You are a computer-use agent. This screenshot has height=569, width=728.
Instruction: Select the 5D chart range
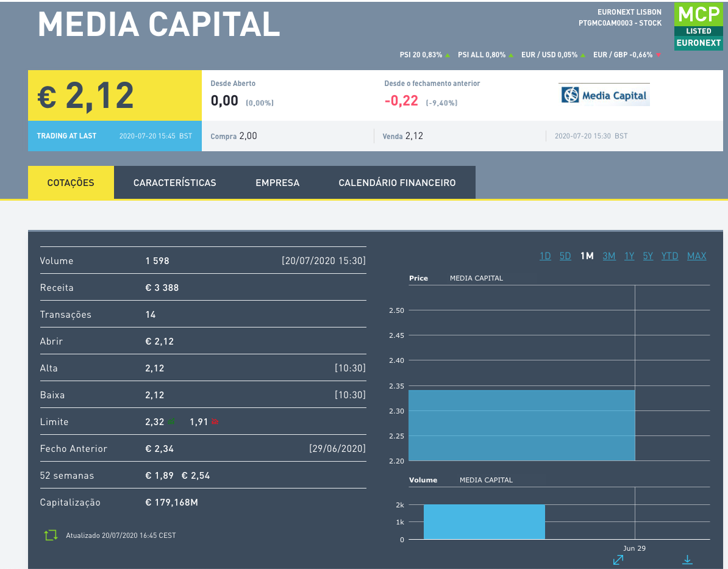click(x=565, y=256)
